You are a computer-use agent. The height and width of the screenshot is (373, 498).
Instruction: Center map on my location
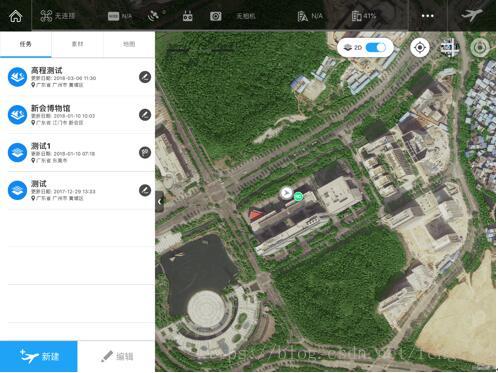click(419, 48)
